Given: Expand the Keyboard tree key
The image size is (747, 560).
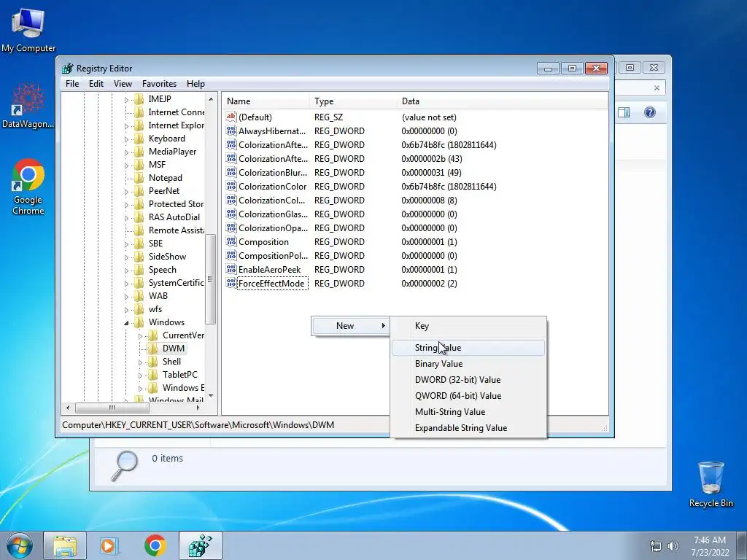Looking at the screenshot, I should pyautogui.click(x=126, y=139).
